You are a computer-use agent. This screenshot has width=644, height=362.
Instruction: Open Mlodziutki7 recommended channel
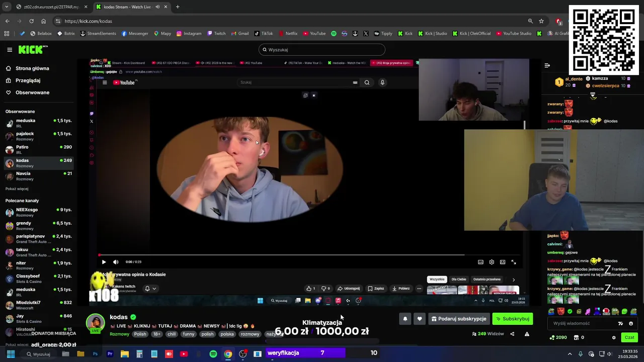tap(38, 305)
